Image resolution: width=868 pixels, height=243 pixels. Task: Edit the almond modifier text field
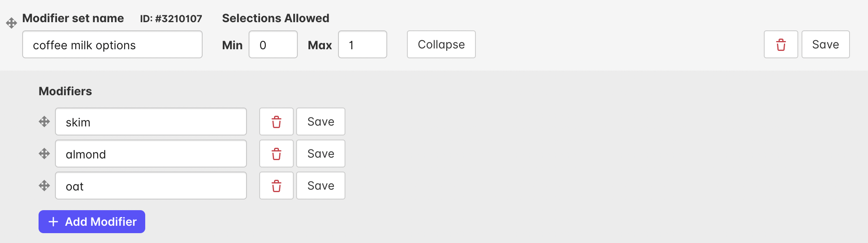coord(151,154)
